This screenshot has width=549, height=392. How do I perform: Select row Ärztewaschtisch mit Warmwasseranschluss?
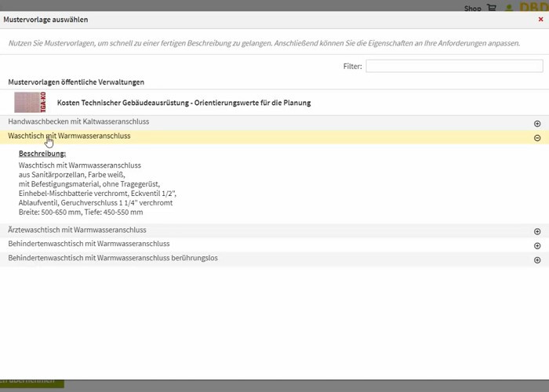tap(274, 230)
